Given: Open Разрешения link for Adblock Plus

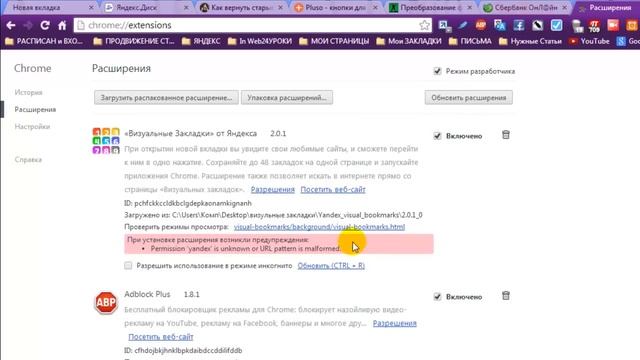Looking at the screenshot, I should tap(395, 323).
